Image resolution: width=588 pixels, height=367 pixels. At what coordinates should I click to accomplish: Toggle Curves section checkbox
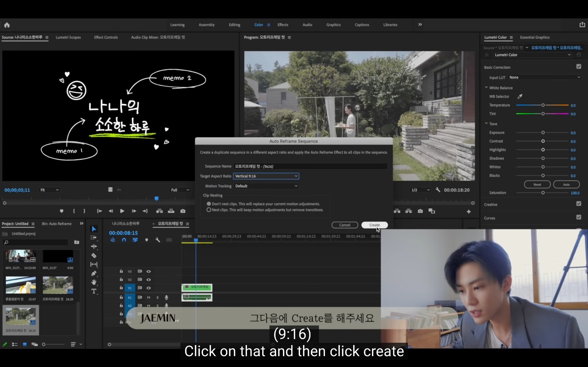click(579, 217)
